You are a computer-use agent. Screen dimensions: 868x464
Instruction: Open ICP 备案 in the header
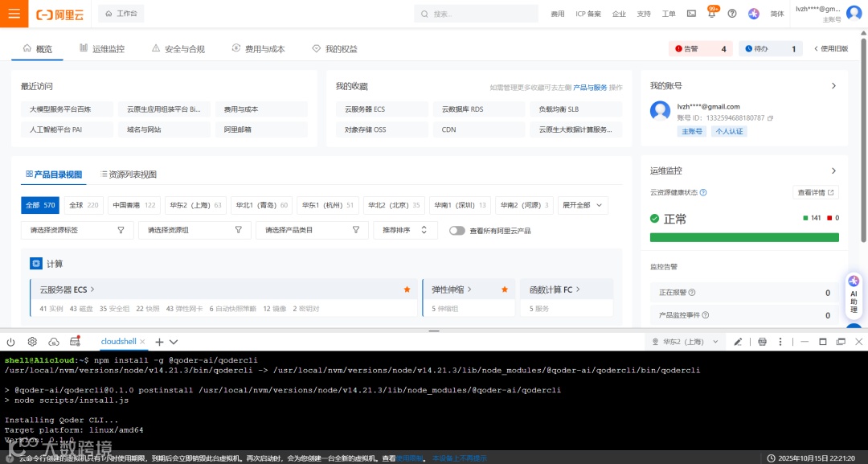[588, 14]
